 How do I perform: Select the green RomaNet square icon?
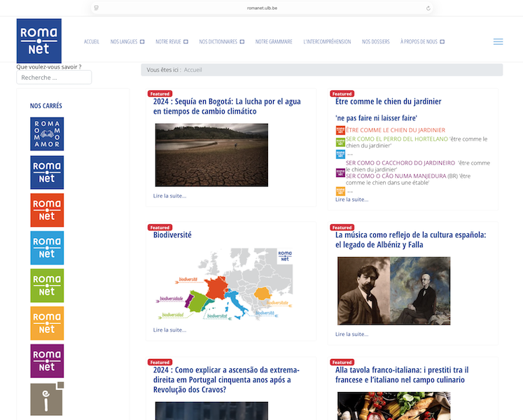pos(47,286)
